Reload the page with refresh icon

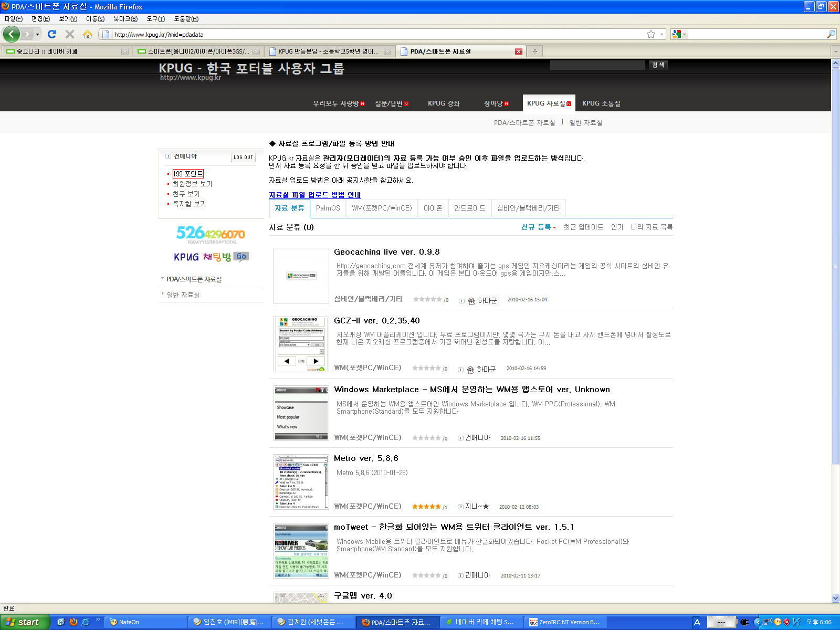(51, 34)
